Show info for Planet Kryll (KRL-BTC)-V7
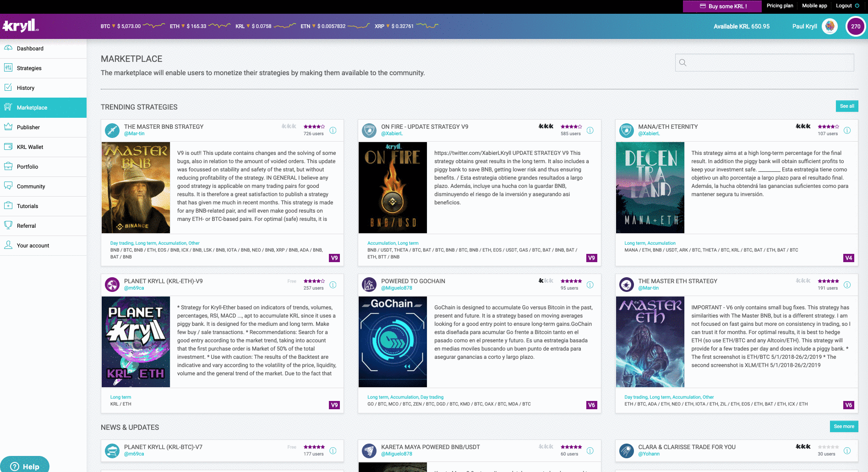This screenshot has height=472, width=868. 333,450
